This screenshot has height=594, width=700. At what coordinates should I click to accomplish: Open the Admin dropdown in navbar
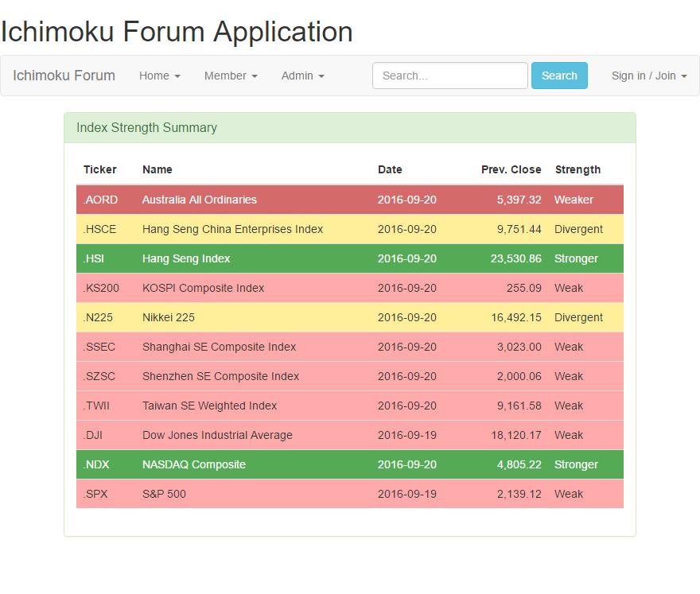point(302,76)
